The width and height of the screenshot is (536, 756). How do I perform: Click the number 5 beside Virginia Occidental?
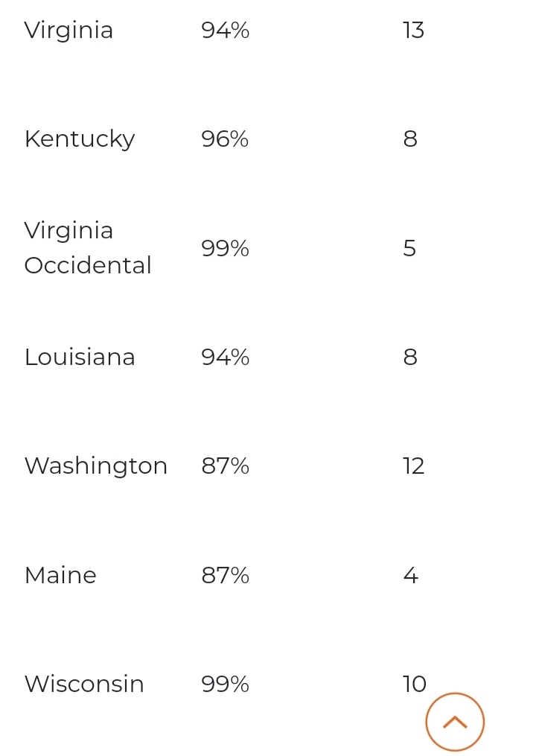coord(409,248)
